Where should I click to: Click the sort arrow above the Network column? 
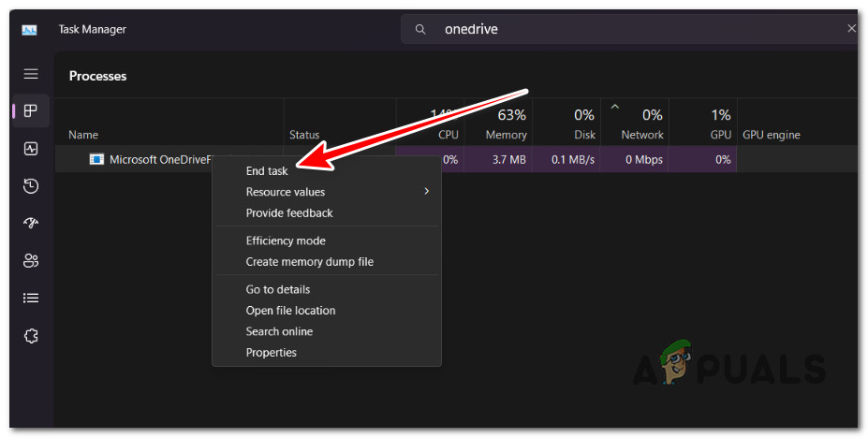point(614,106)
